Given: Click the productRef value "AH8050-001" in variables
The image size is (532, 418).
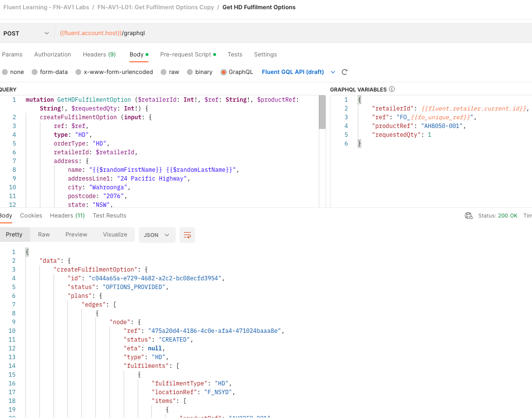Looking at the screenshot, I should click(x=442, y=126).
